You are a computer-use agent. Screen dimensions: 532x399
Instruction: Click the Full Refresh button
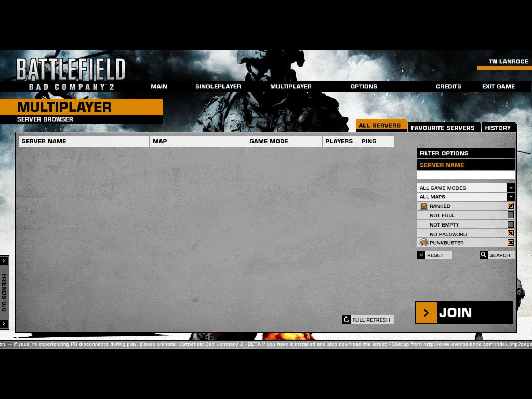368,320
